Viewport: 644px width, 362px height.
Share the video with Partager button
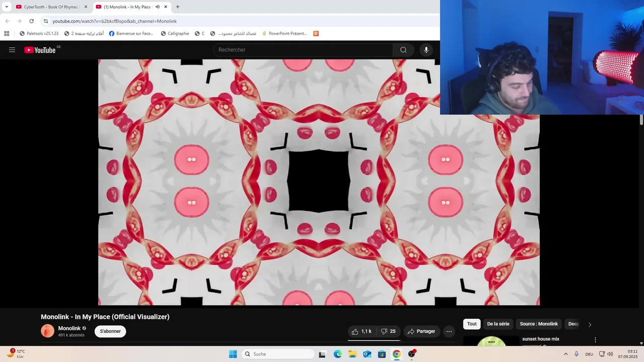[422, 331]
